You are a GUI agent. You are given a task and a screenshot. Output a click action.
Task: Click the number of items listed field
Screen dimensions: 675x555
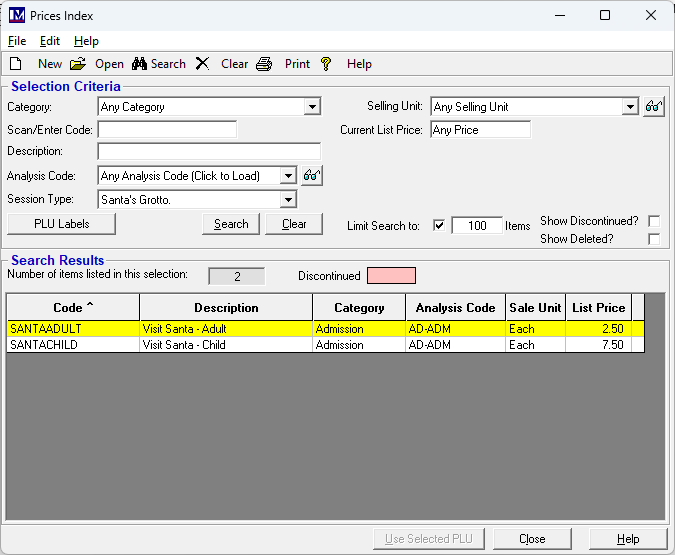coord(237,276)
